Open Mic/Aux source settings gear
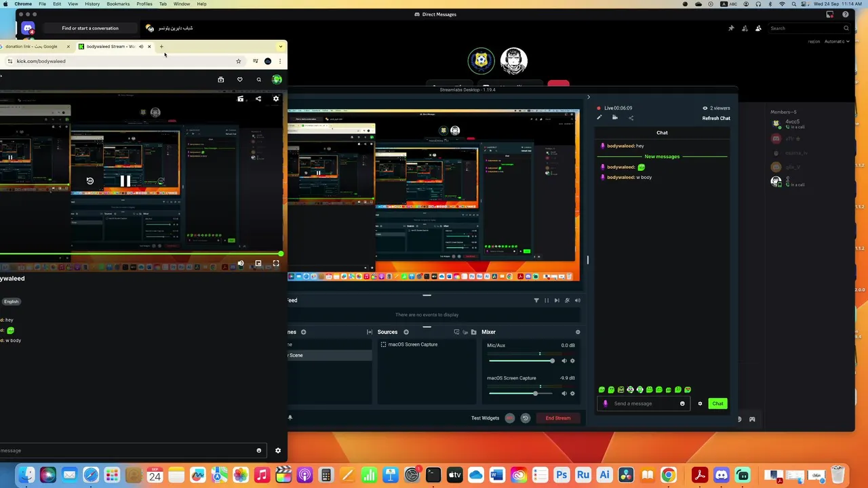This screenshot has width=868, height=488. [x=572, y=361]
